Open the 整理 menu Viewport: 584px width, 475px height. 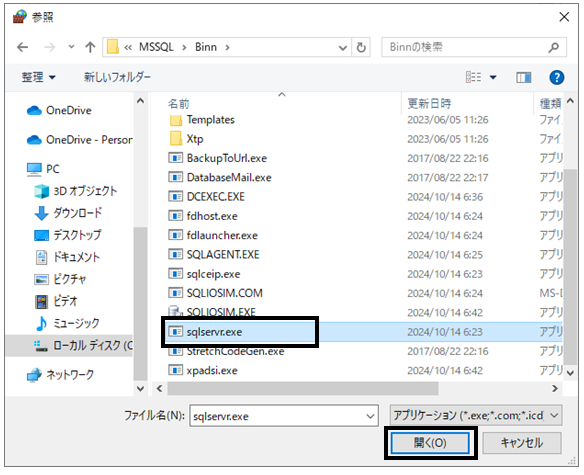[38, 77]
